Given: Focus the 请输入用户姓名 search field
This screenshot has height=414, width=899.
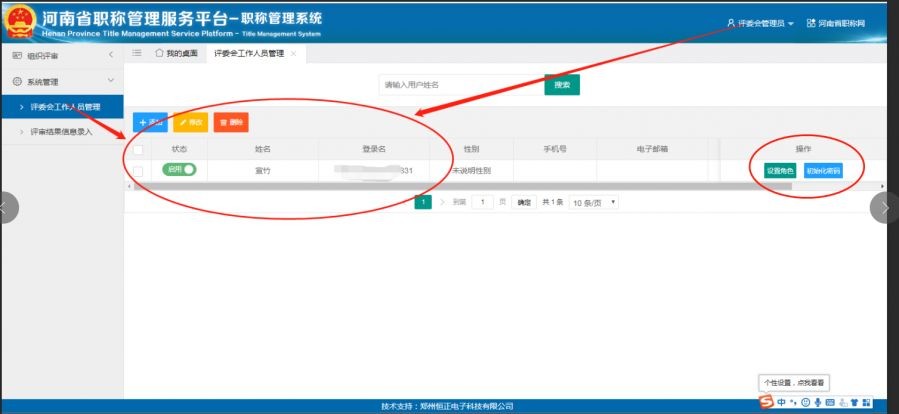Looking at the screenshot, I should [x=462, y=85].
